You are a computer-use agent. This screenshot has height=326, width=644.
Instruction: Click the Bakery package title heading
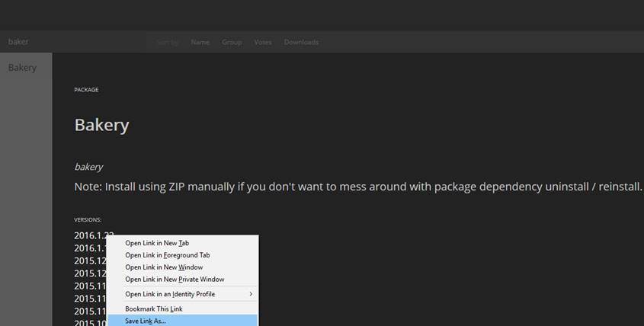(x=101, y=125)
